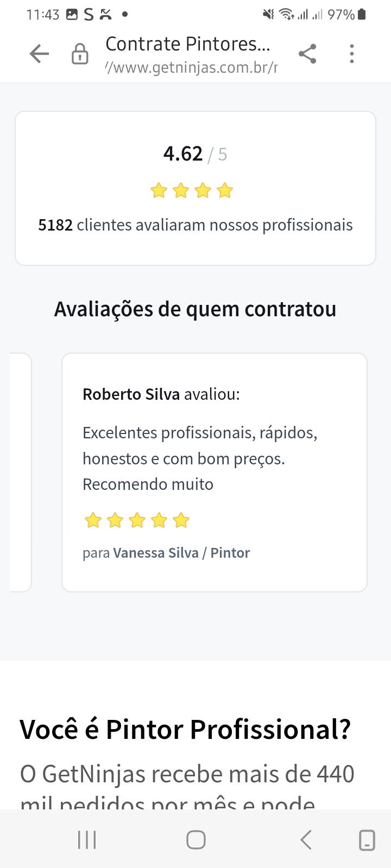391x868 pixels.
Task: Tap the URL address text
Action: click(191, 68)
